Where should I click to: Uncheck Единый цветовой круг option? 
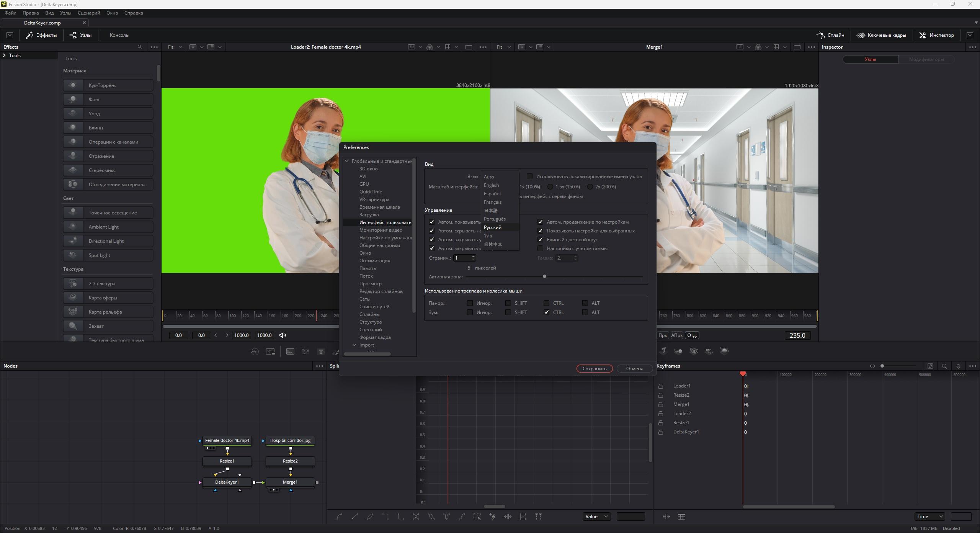pos(540,240)
